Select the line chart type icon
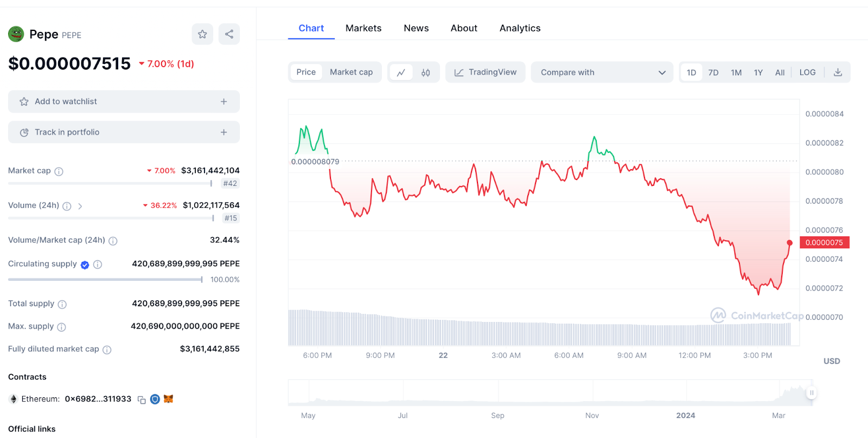868x438 pixels. click(x=401, y=72)
